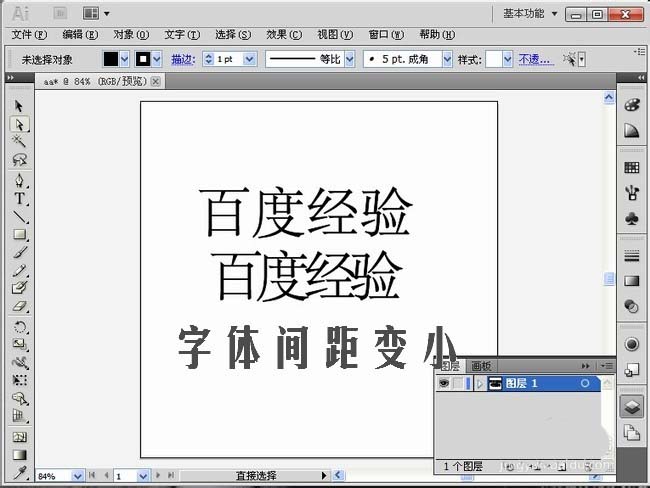Select the Eyedropper tool
Viewport: 650px width, 488px height.
[x=19, y=472]
